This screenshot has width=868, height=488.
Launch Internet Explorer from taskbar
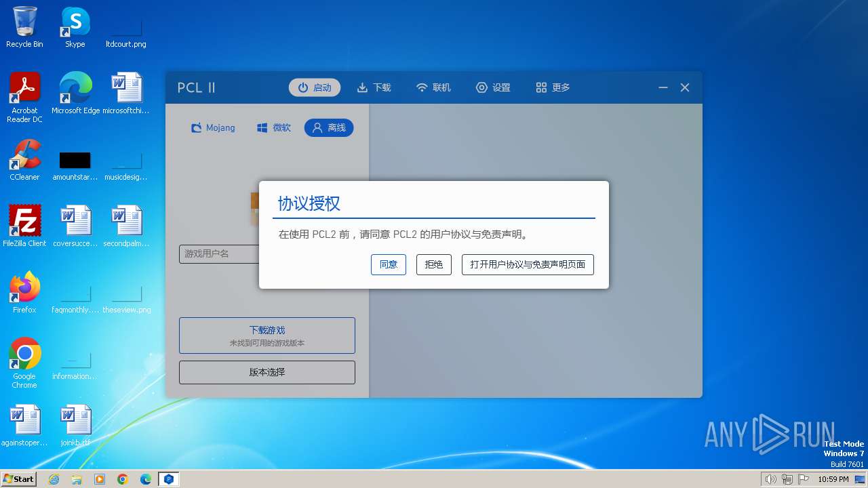pos(54,479)
